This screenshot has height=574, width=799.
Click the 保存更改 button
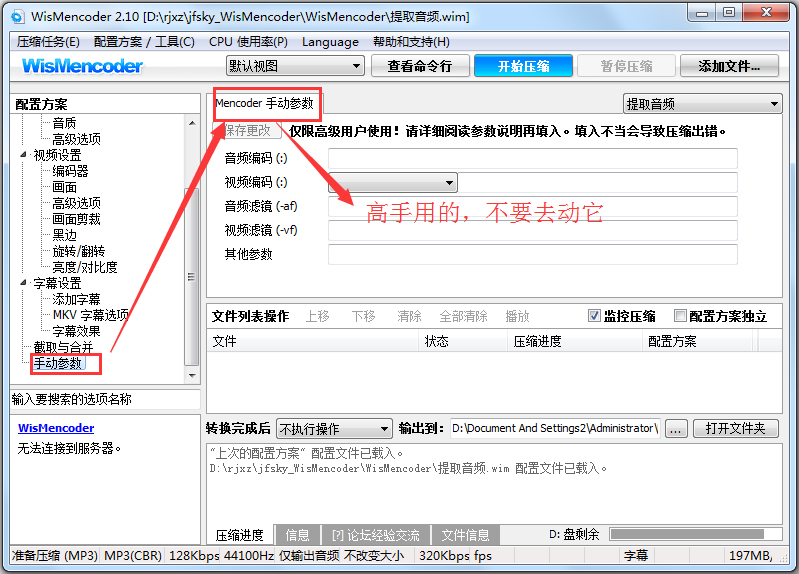[247, 131]
